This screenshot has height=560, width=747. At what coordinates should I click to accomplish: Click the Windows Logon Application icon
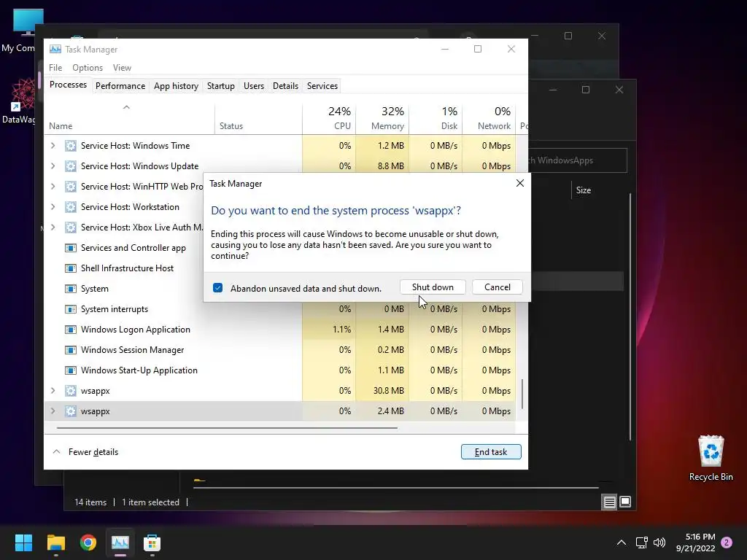coord(71,330)
